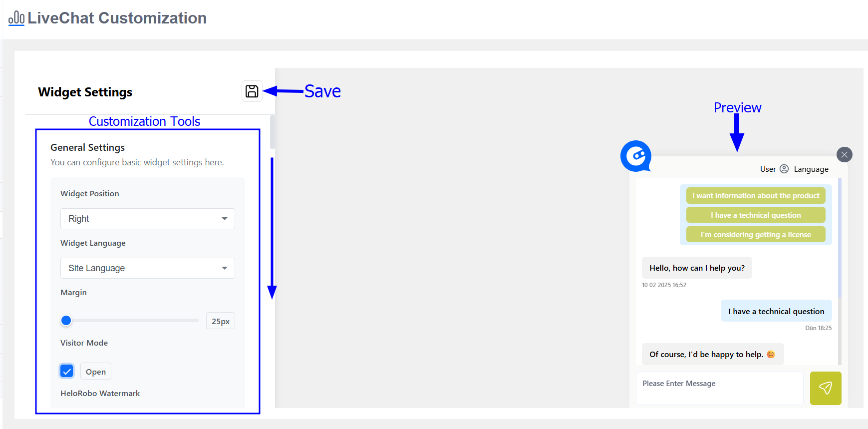
Task: Click 'I want information about the product' button
Action: point(756,196)
